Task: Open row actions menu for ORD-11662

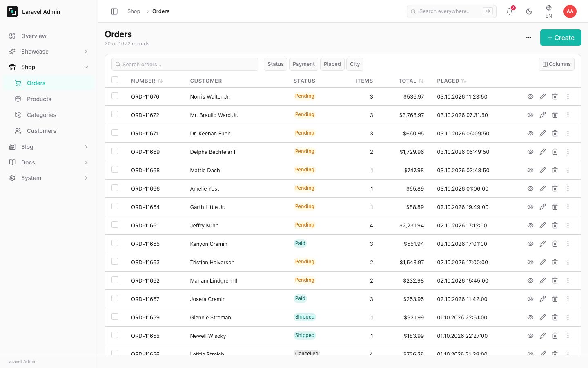Action: 568,280
